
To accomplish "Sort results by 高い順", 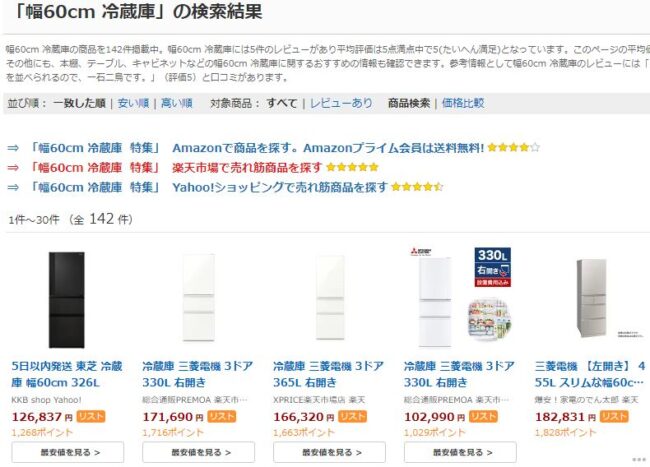I will coord(176,103).
